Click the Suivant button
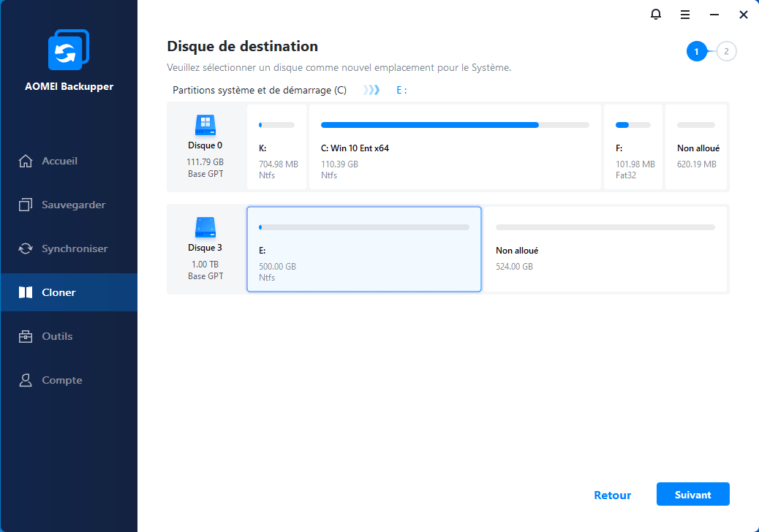The image size is (759, 532). coord(692,494)
